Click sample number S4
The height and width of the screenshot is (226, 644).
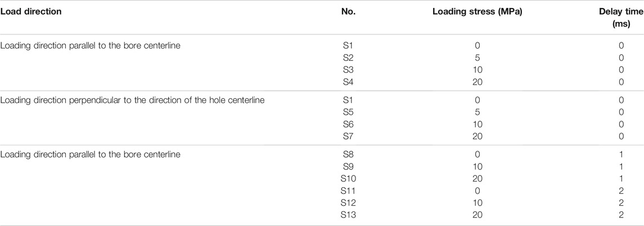pos(348,82)
